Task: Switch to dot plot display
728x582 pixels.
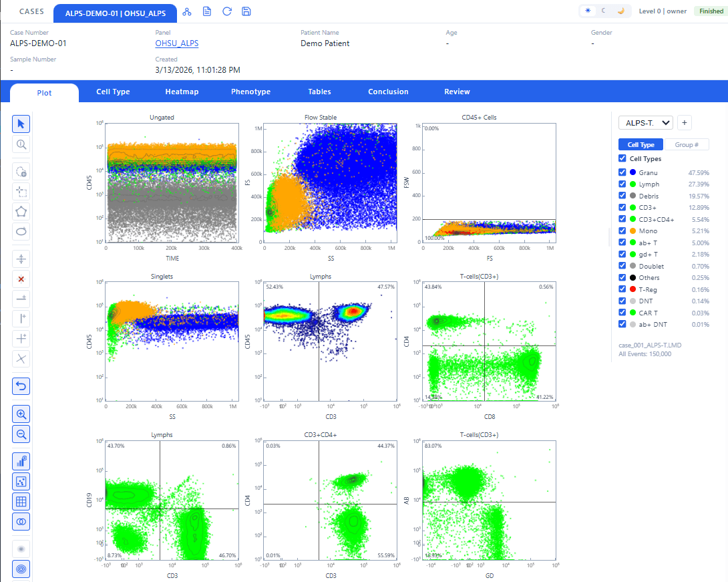Action: click(21, 482)
